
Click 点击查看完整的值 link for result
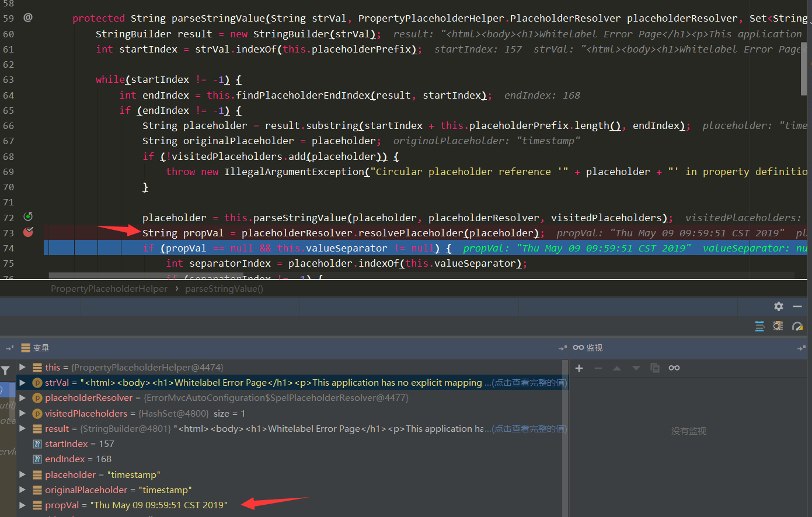click(x=529, y=429)
